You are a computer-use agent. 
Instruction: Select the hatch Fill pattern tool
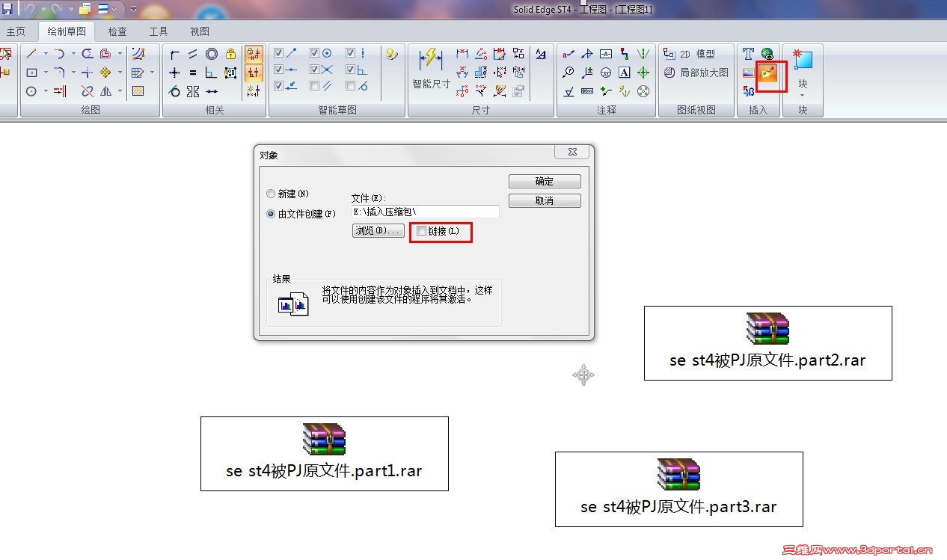tap(138, 91)
